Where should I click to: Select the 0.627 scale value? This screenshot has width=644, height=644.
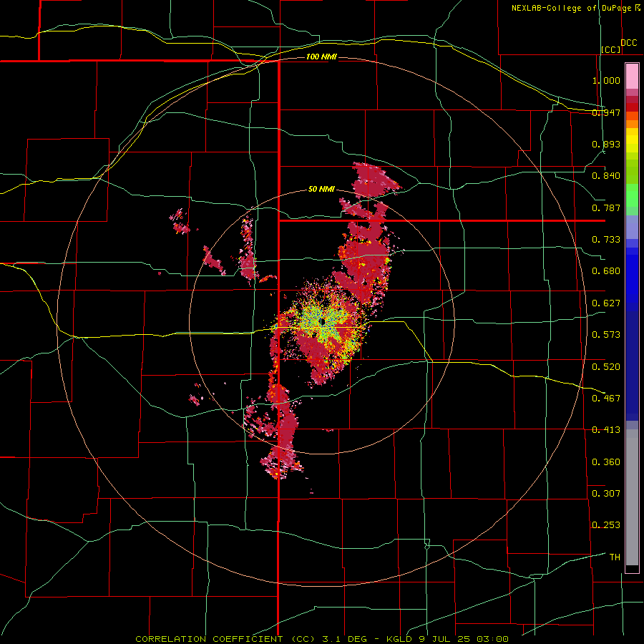[606, 303]
